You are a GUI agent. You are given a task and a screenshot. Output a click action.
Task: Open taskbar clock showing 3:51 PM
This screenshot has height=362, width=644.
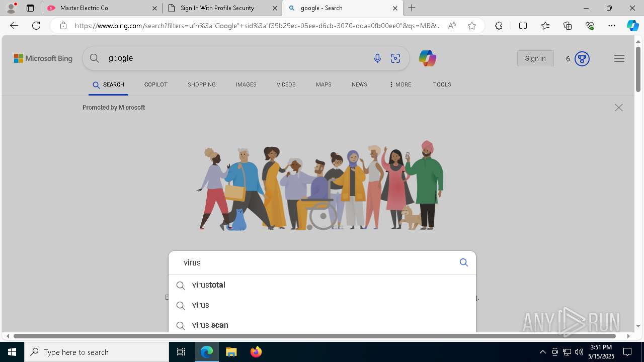[601, 352]
